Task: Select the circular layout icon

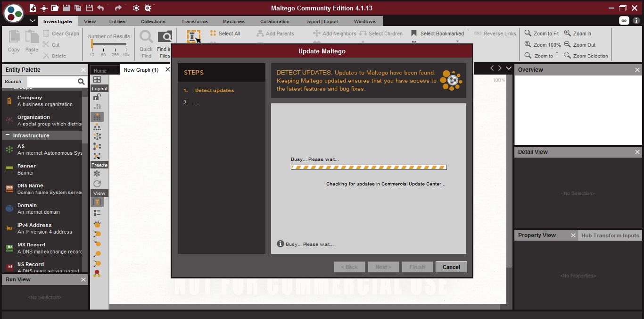Action: [x=97, y=137]
